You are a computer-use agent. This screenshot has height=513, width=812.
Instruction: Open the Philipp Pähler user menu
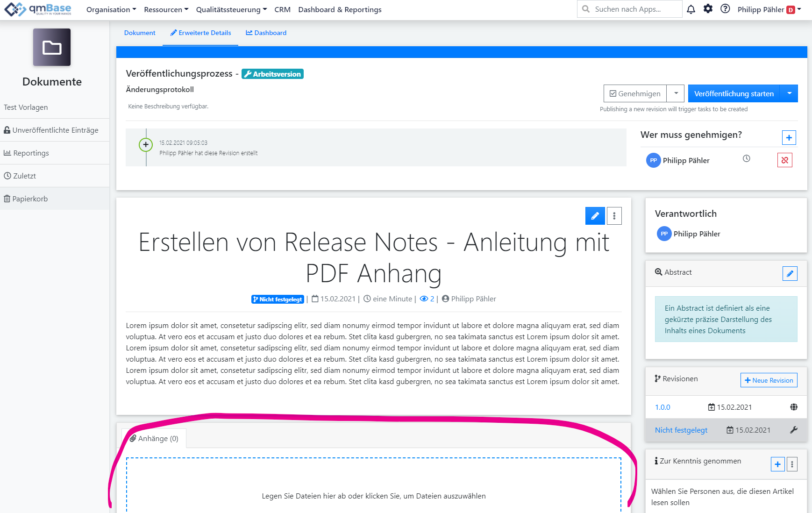769,10
